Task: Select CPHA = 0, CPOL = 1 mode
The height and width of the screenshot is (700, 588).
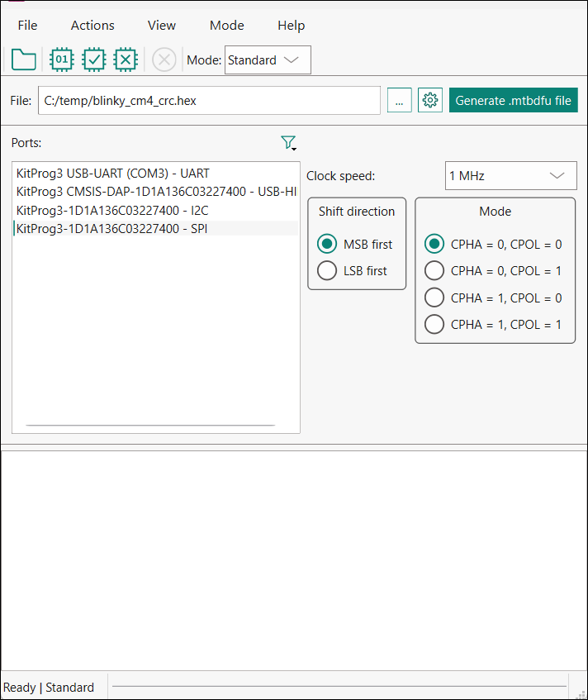Action: (x=434, y=270)
